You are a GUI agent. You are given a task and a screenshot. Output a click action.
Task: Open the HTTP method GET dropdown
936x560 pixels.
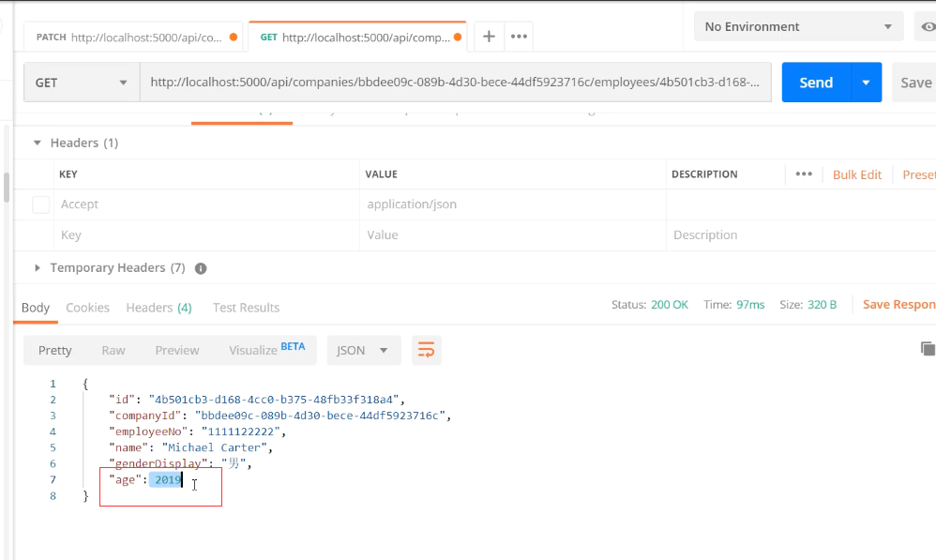coord(82,83)
